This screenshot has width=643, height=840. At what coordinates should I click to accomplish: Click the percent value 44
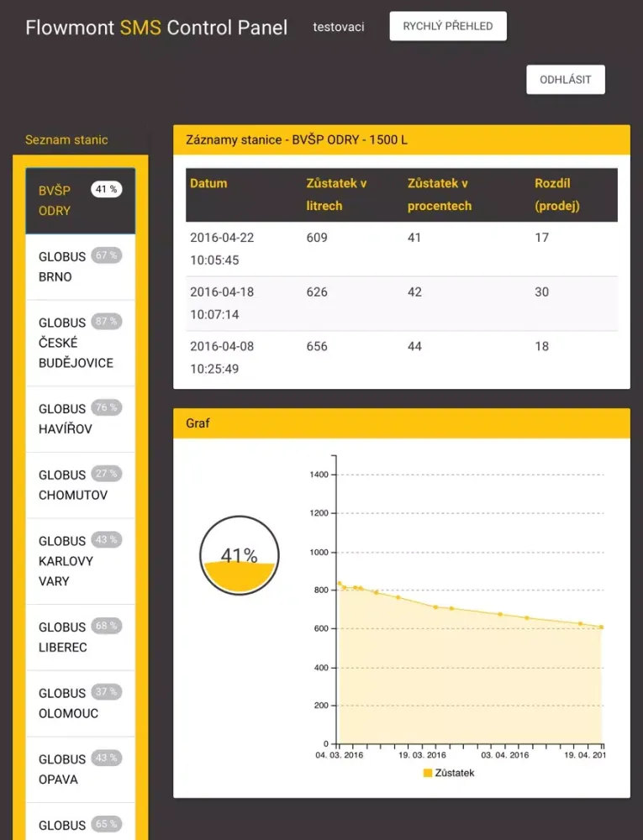click(x=414, y=346)
